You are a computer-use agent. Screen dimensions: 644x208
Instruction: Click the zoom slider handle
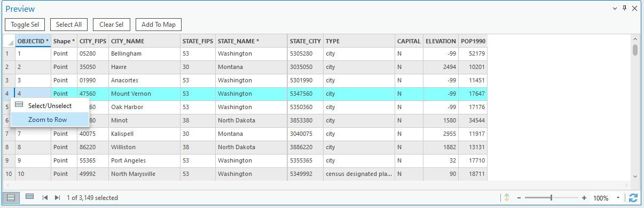pos(551,198)
